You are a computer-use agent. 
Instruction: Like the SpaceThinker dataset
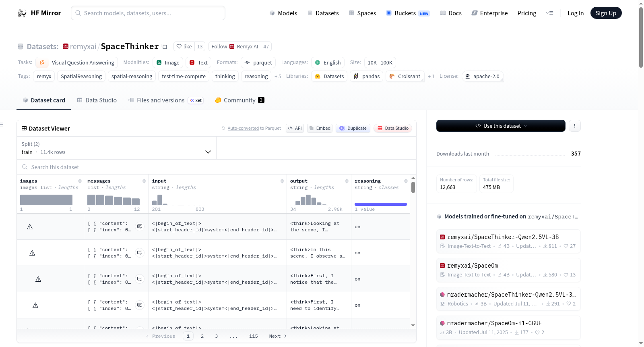coord(184,46)
